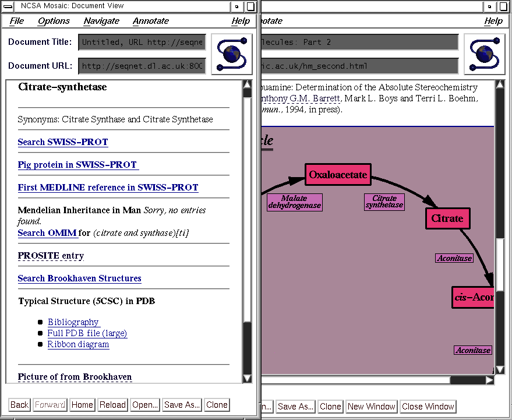
Task: Open the Annotate menu in left window
Action: pyautogui.click(x=151, y=21)
